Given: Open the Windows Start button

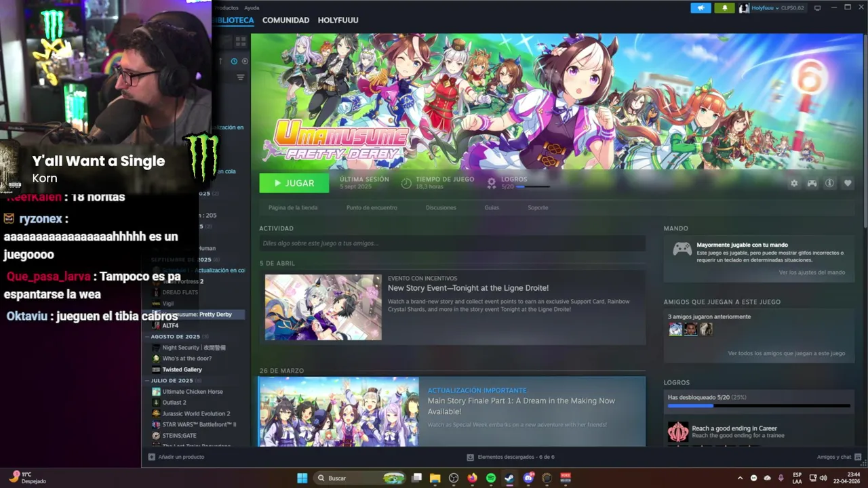Looking at the screenshot, I should 302,478.
